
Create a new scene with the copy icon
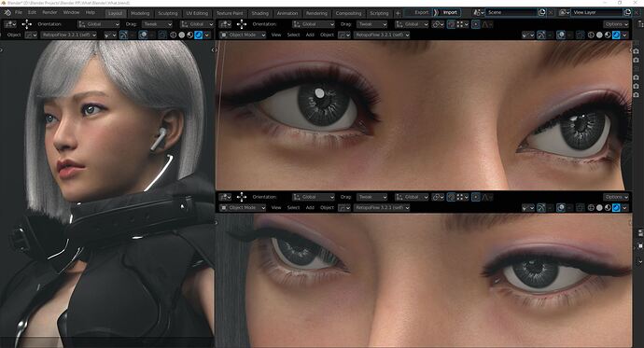[542, 12]
